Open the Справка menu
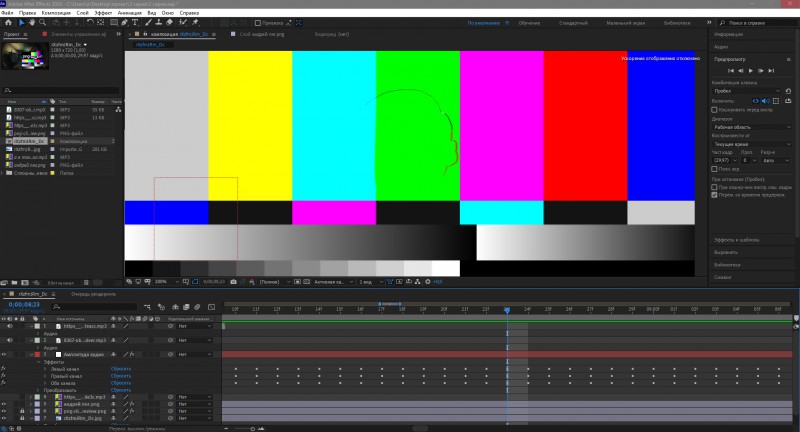This screenshot has width=800, height=432. click(189, 13)
